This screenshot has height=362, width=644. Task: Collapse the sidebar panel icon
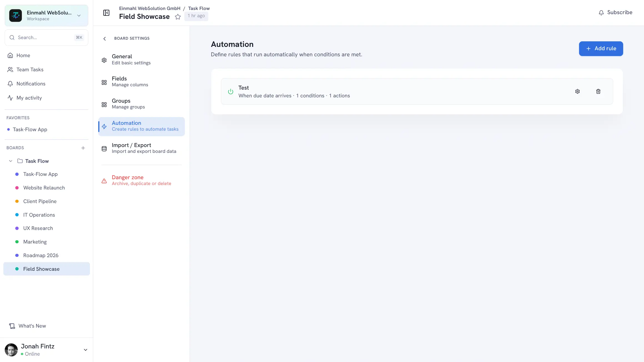point(106,13)
